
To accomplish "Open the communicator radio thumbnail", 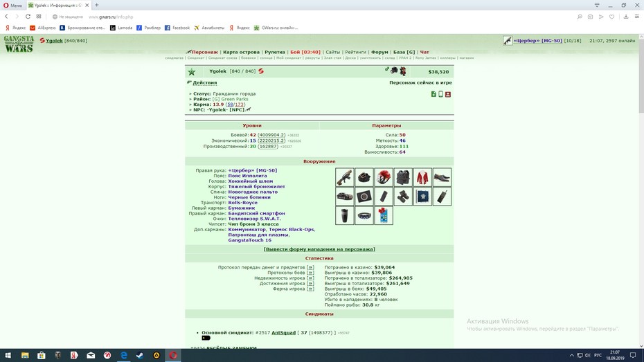I will tap(442, 197).
